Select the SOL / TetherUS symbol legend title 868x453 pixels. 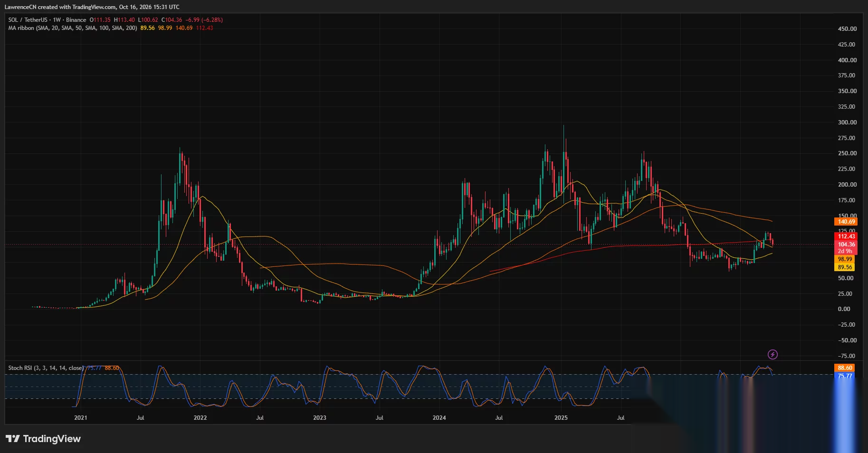point(47,20)
